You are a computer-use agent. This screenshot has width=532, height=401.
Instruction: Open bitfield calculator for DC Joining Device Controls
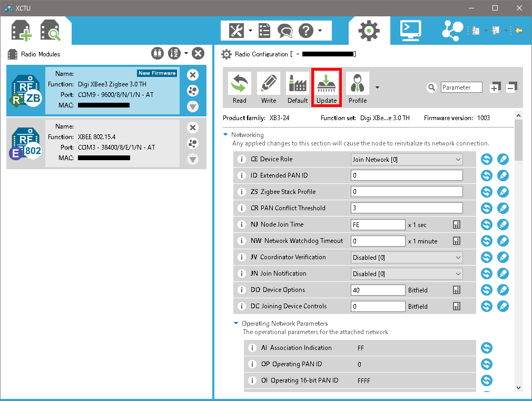click(457, 306)
